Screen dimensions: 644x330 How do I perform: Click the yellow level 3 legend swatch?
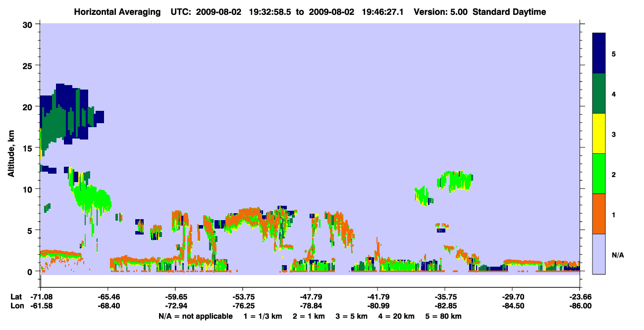[599, 134]
